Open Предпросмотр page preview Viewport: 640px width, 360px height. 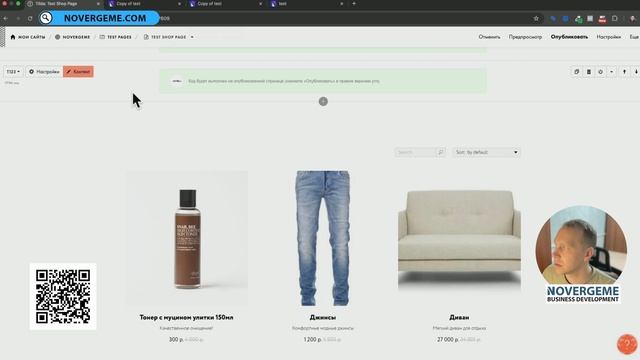[525, 37]
